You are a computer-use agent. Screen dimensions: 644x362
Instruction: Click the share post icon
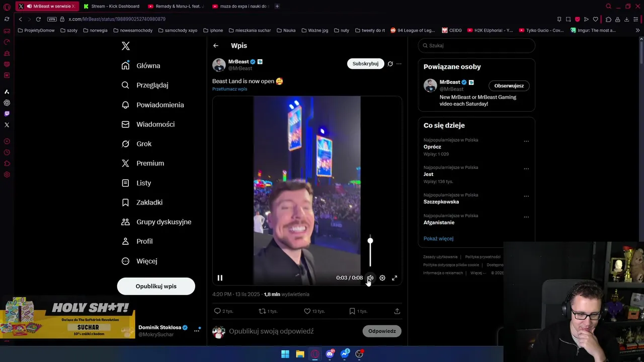tap(397, 311)
